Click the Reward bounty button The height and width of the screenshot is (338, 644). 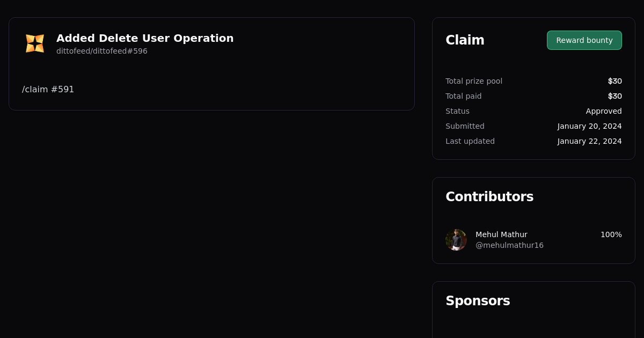584,40
